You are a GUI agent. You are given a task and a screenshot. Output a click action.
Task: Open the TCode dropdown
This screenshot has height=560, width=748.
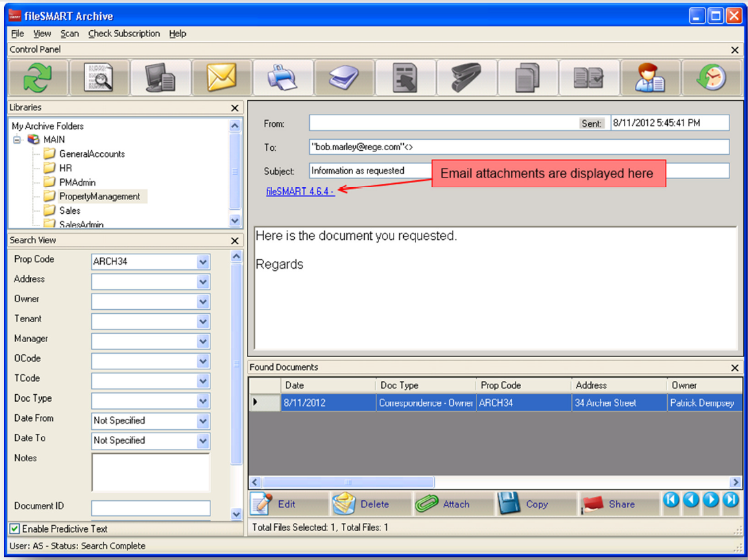[203, 381]
